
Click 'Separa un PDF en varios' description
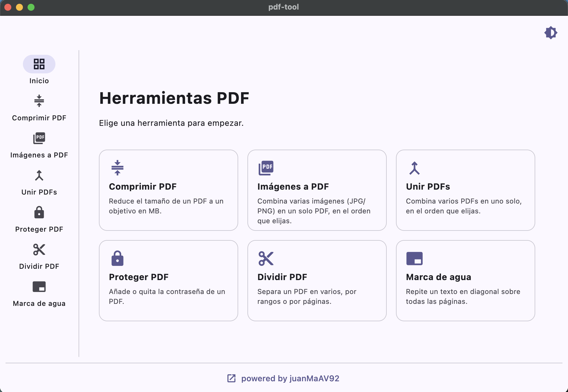[307, 297]
